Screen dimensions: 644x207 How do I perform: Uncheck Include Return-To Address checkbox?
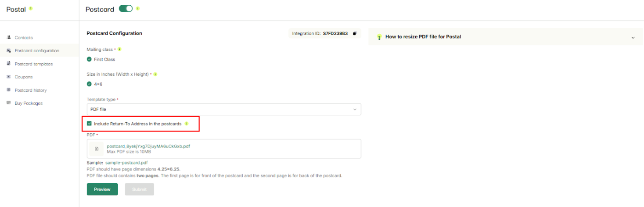pyautogui.click(x=89, y=124)
